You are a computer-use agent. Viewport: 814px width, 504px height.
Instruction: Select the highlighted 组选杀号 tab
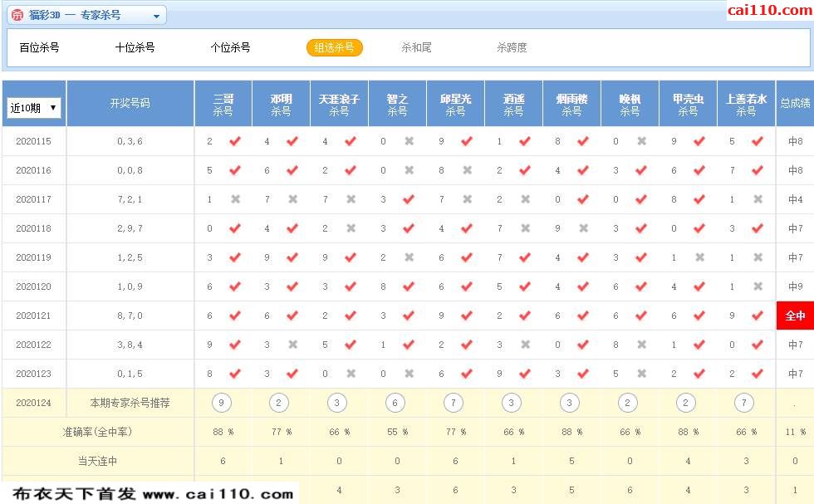(334, 48)
